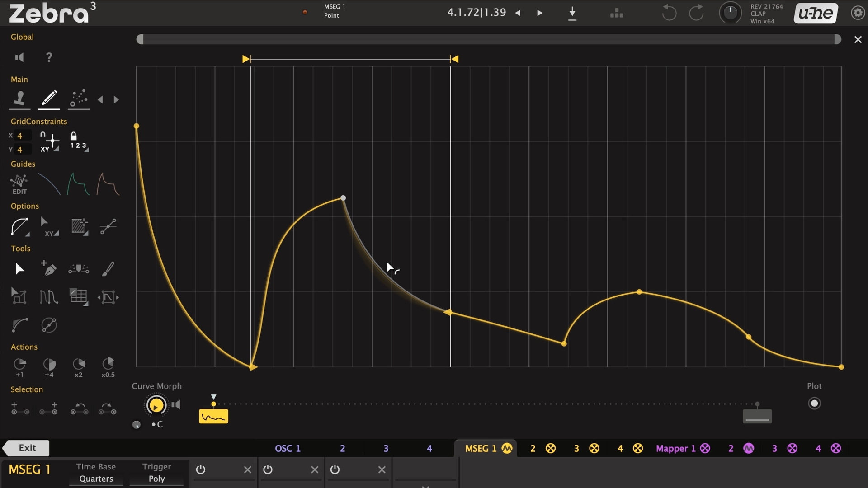Image resolution: width=868 pixels, height=488 pixels.
Task: Switch to the OSC 3 tab
Action: 386,448
